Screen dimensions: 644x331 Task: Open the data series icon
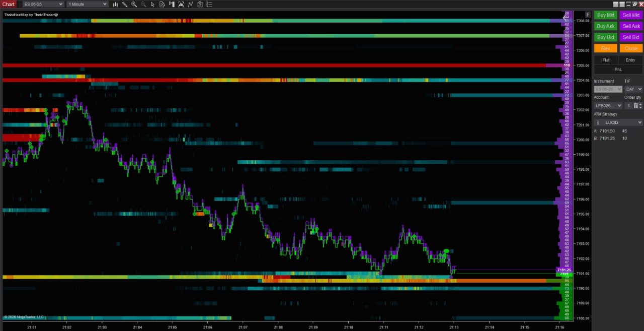(181, 4)
